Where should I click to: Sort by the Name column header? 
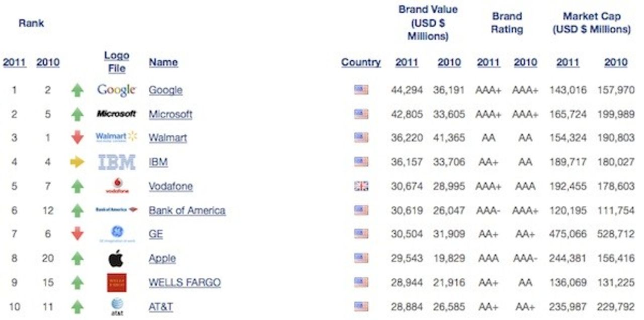point(163,62)
